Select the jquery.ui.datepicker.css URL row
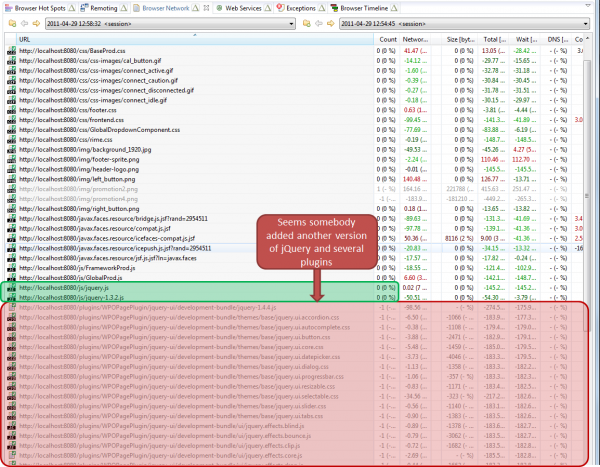600x467 pixels. (x=295, y=357)
